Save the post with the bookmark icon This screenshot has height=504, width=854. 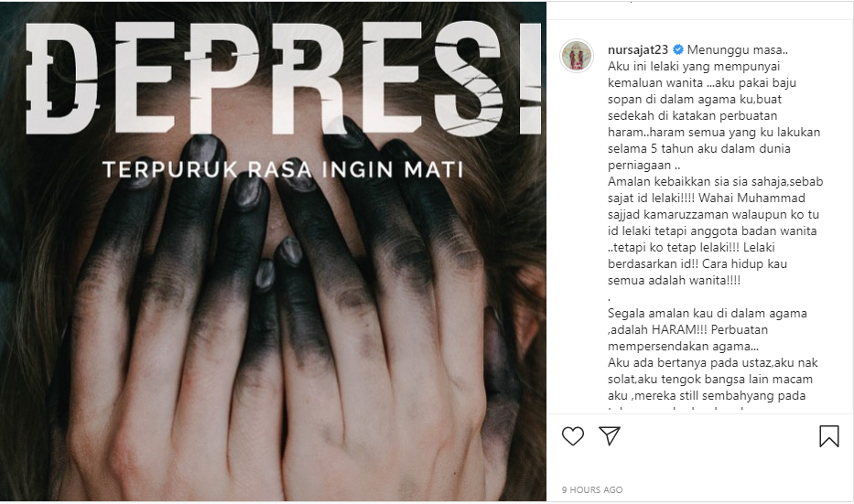point(829,436)
